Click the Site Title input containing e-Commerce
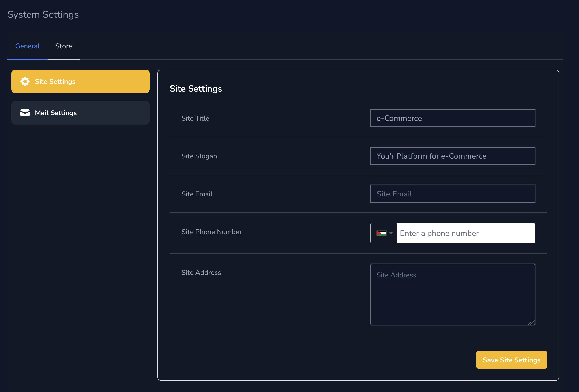The height and width of the screenshot is (392, 579). pyautogui.click(x=453, y=118)
